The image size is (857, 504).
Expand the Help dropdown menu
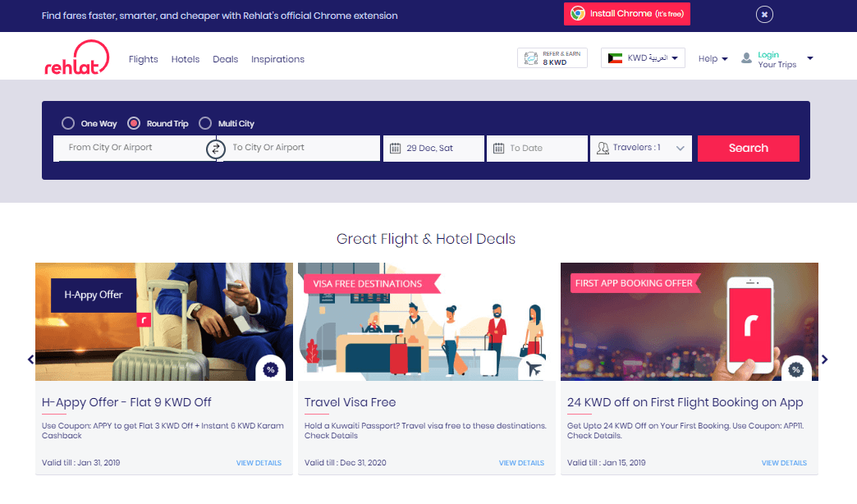point(713,59)
